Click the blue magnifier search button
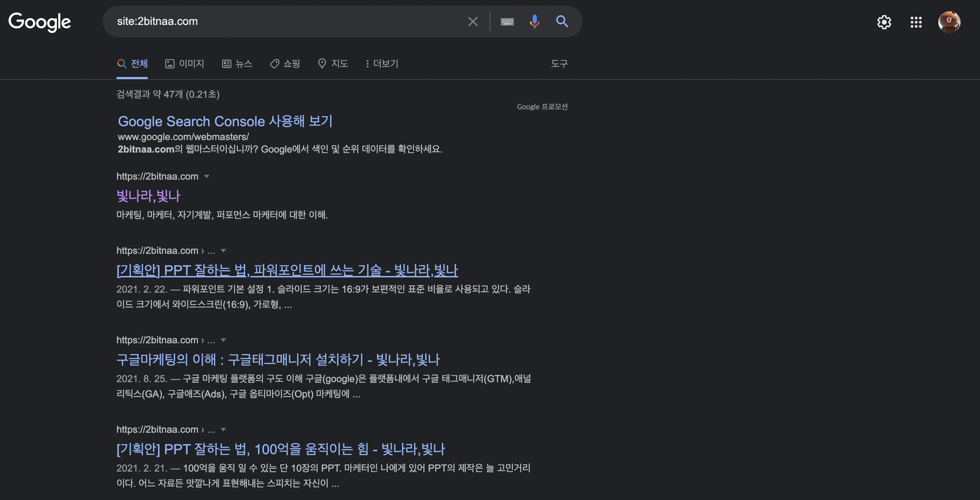Image resolution: width=980 pixels, height=500 pixels. coord(562,22)
